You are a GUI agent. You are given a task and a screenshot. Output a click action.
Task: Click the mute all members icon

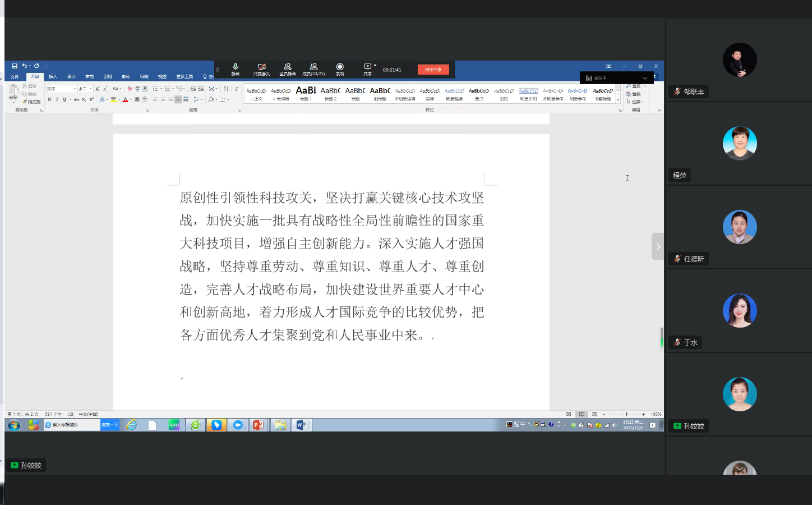287,68
